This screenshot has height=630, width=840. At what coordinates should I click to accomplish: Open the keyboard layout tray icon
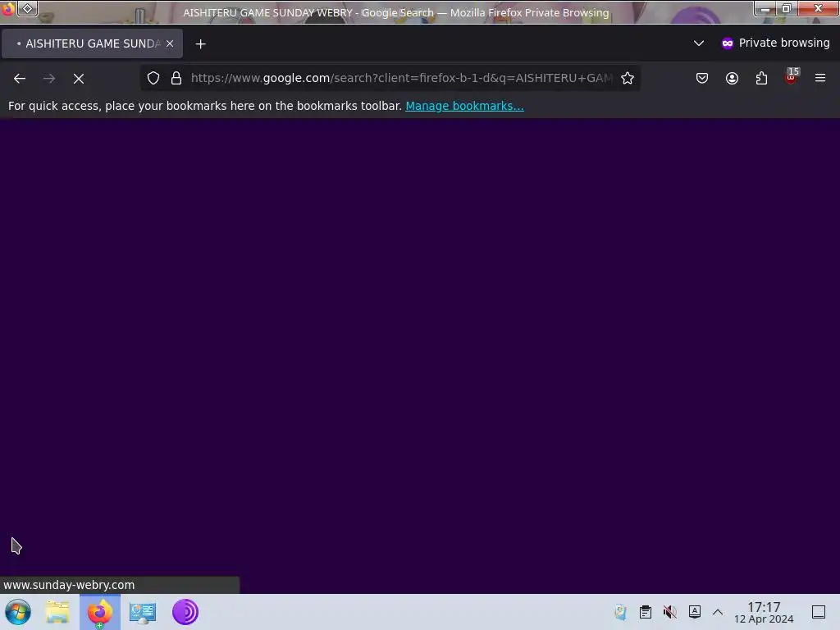tap(694, 612)
